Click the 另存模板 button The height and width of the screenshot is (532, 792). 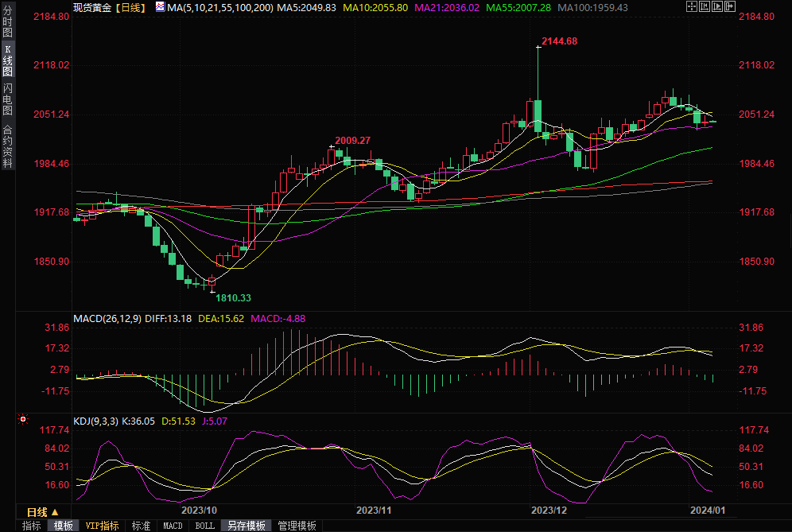[246, 526]
